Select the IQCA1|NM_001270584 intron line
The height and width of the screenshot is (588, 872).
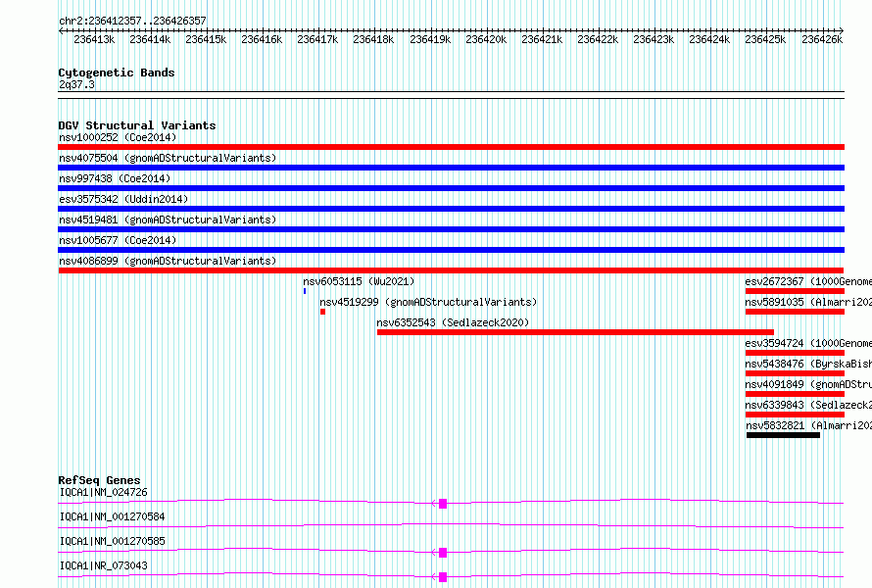(451, 525)
